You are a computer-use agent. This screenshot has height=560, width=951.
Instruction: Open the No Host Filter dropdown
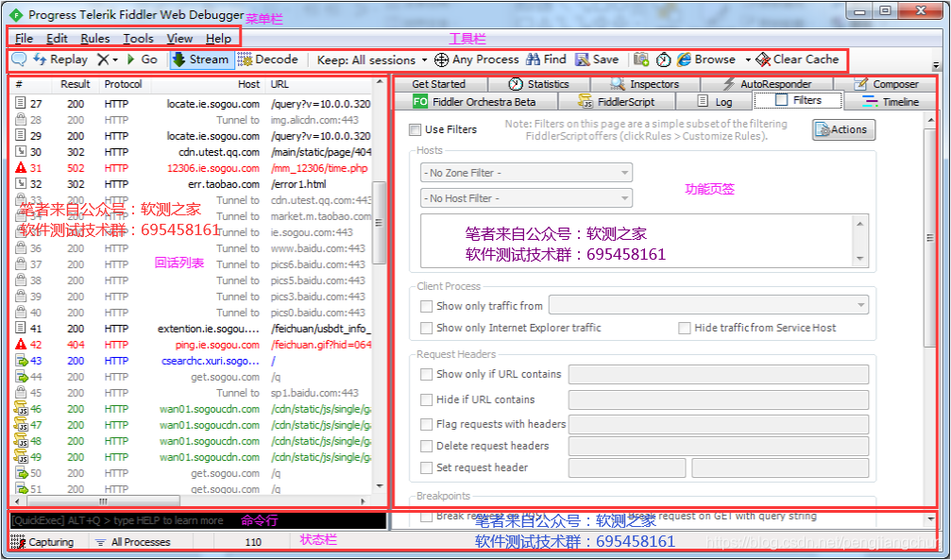[x=526, y=198]
